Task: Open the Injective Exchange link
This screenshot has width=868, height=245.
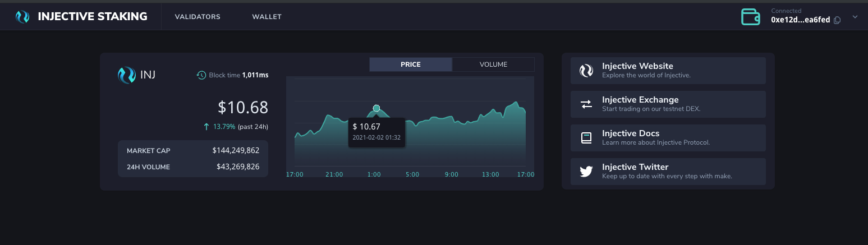Action: (668, 104)
